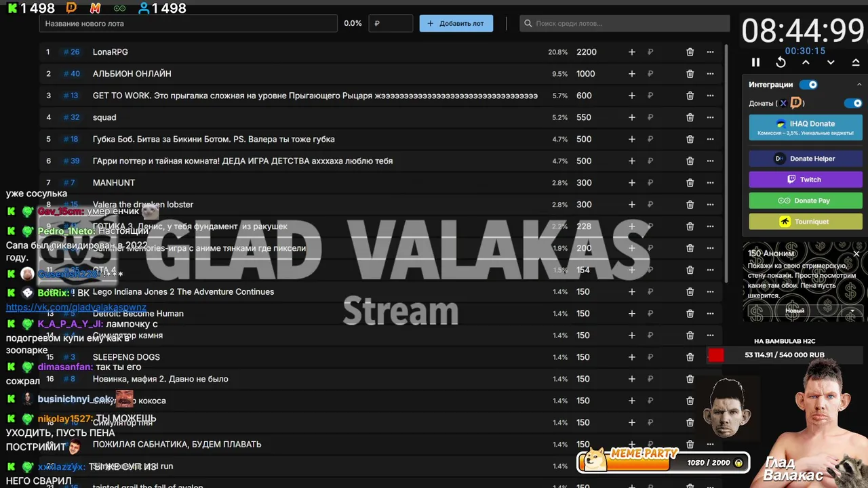Open Donate Pay integration

pyautogui.click(x=806, y=201)
